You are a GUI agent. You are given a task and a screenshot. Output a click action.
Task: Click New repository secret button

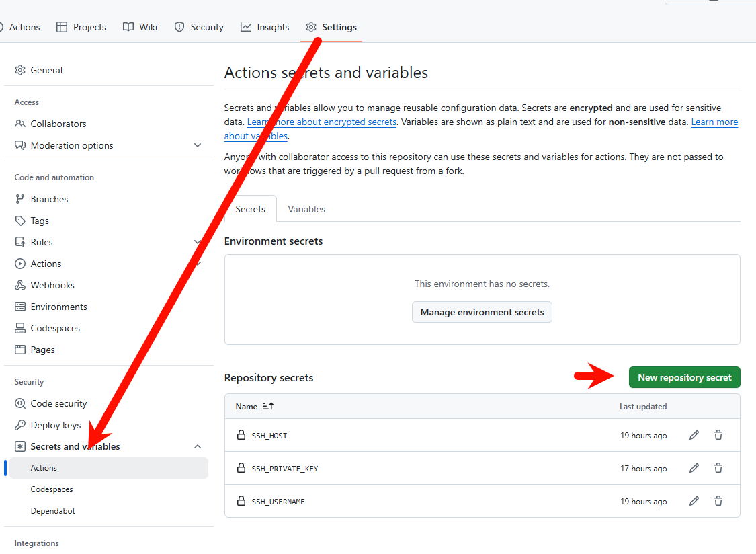(x=684, y=377)
